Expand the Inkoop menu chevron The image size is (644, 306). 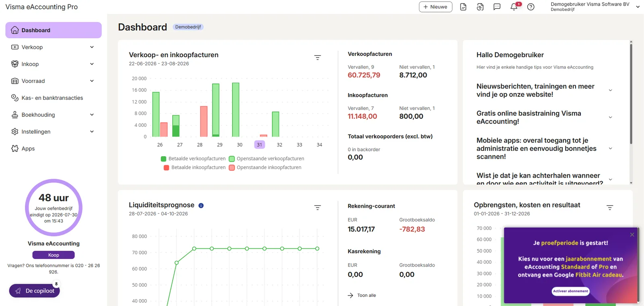pos(92,64)
